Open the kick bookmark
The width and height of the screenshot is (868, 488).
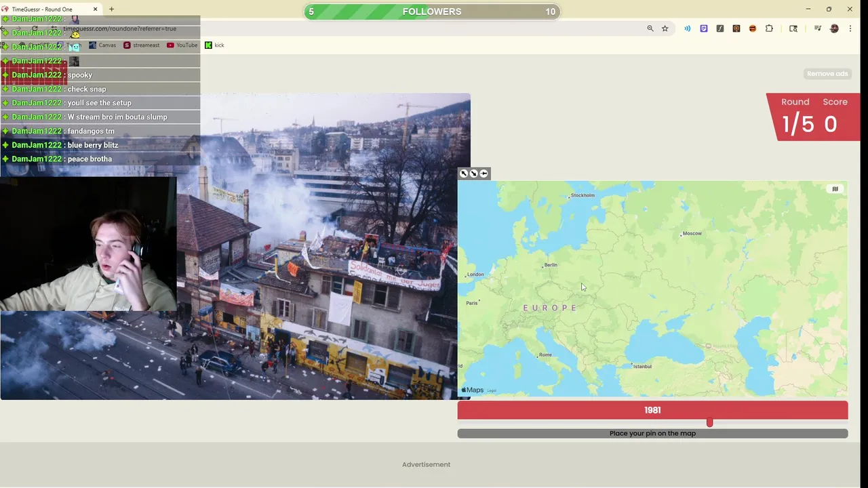tap(214, 45)
